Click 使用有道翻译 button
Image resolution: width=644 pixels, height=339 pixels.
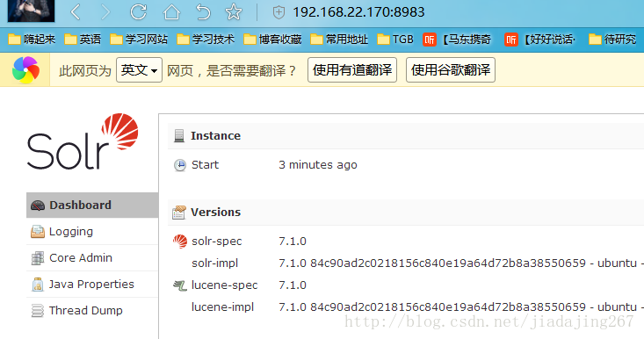[x=352, y=70]
